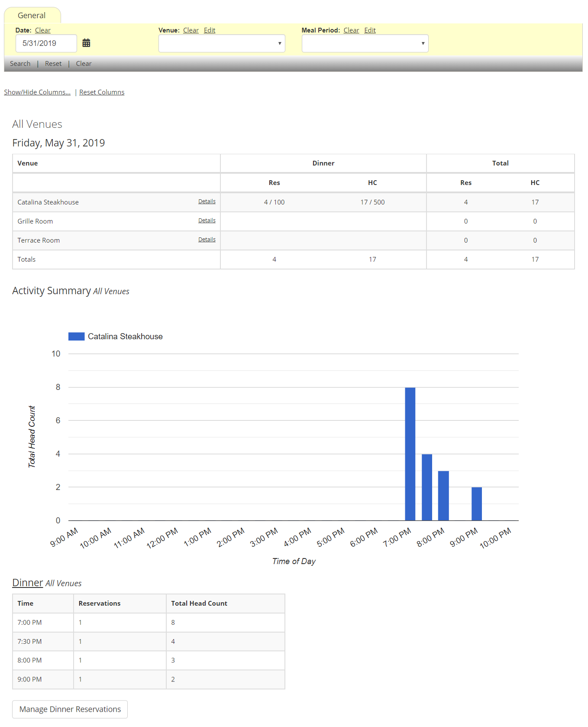Click the 'Friday, May 31, 2019' heading

58,143
